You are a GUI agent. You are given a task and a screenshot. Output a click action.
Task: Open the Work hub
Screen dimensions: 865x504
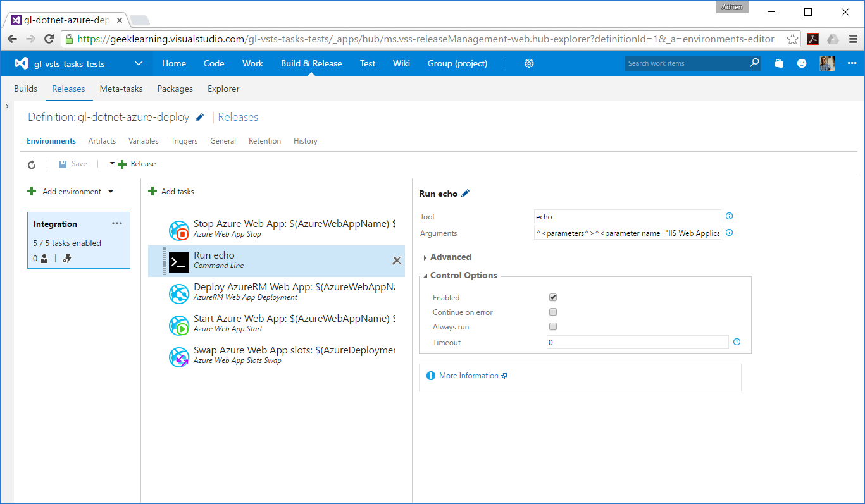pyautogui.click(x=252, y=63)
